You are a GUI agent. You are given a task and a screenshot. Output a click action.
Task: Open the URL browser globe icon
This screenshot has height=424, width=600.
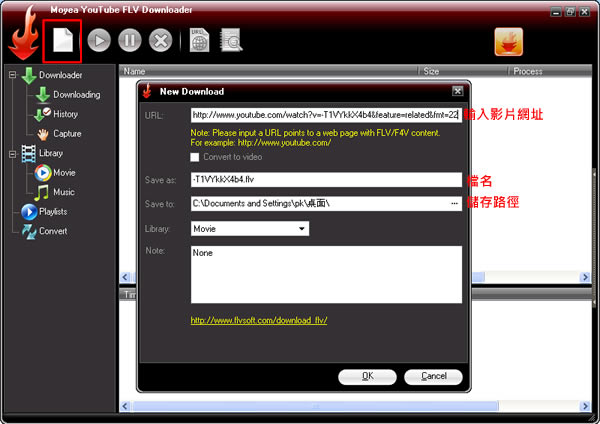[199, 40]
